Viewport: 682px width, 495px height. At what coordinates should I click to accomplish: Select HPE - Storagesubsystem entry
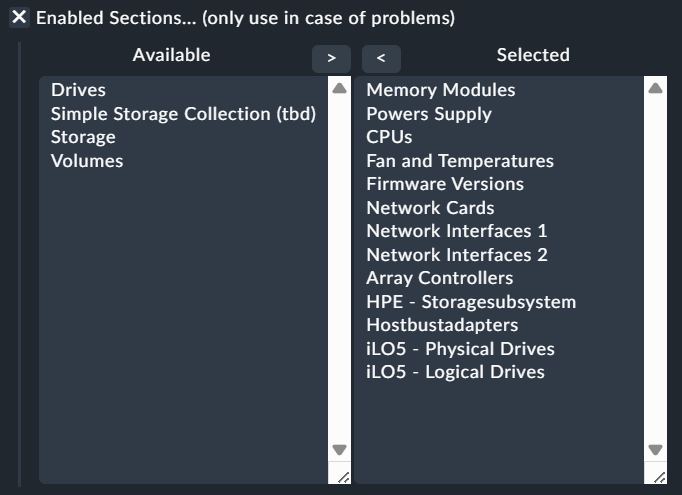click(471, 302)
